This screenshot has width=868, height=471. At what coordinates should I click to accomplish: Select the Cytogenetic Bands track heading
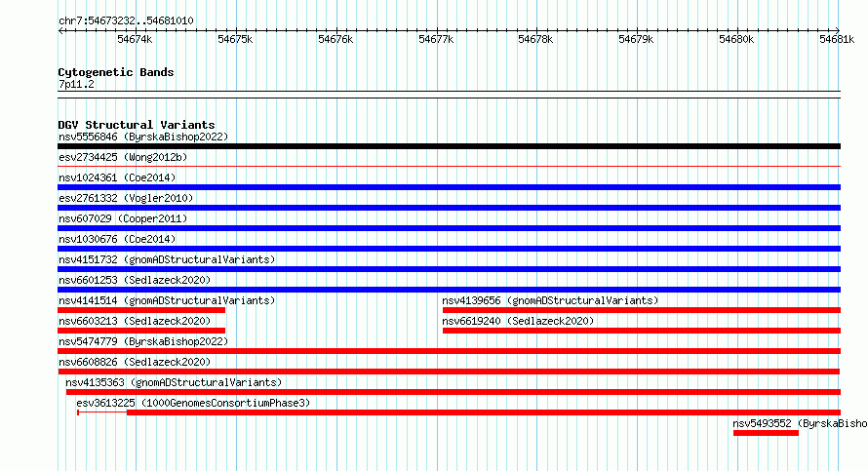[x=116, y=72]
